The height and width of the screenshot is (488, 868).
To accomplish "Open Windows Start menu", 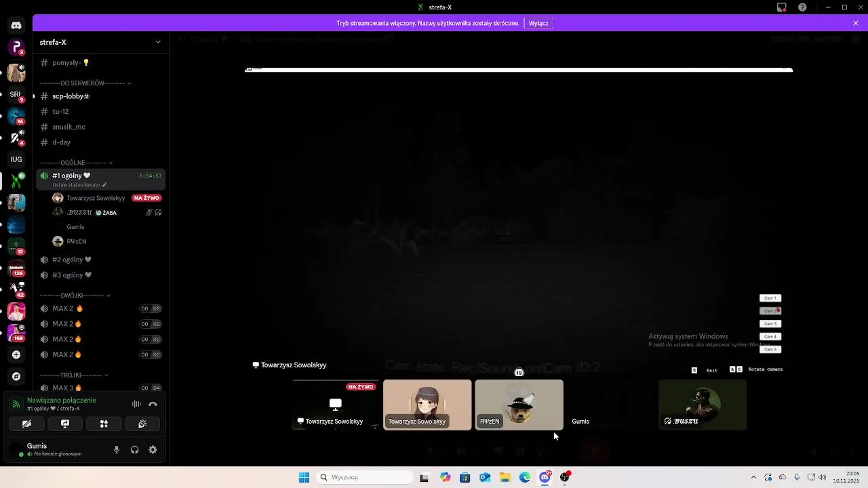I will (x=304, y=477).
